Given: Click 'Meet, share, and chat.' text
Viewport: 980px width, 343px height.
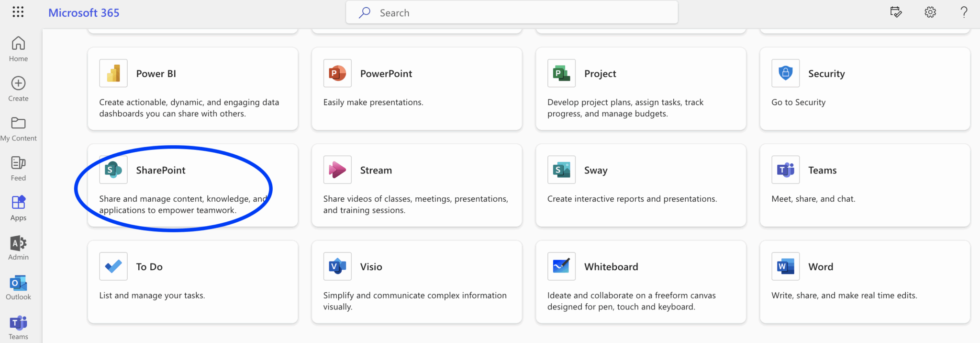Looking at the screenshot, I should coord(813,199).
